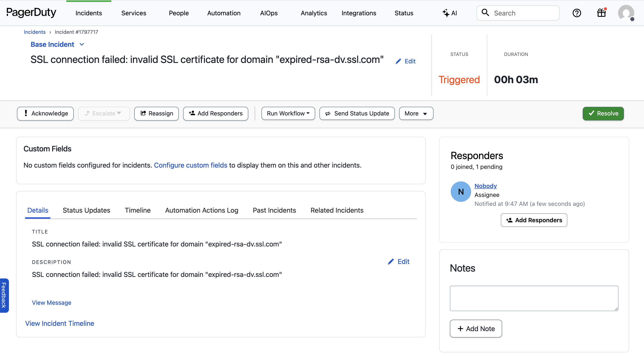
Task: Open the user avatar profile menu
Action: click(626, 13)
